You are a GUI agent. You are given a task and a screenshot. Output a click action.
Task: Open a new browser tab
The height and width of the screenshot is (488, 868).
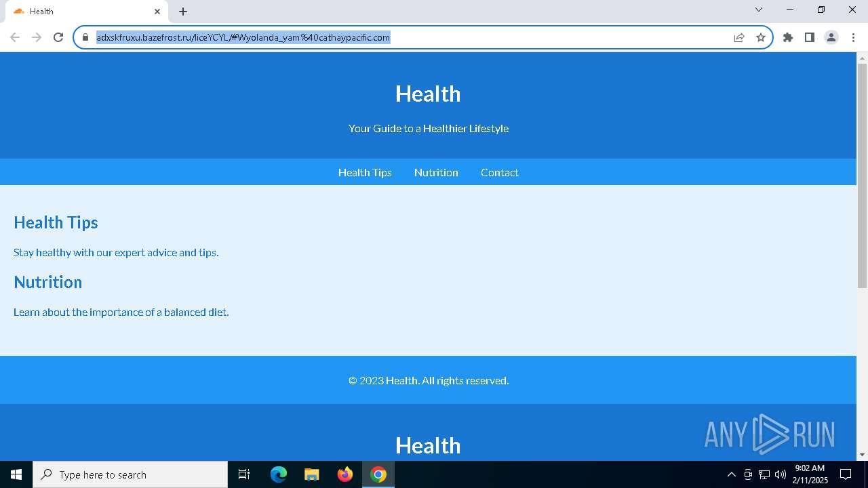point(183,12)
